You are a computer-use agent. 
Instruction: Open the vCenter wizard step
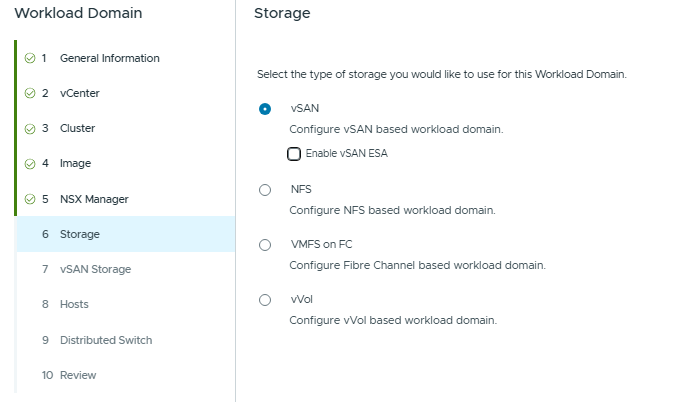coord(79,93)
